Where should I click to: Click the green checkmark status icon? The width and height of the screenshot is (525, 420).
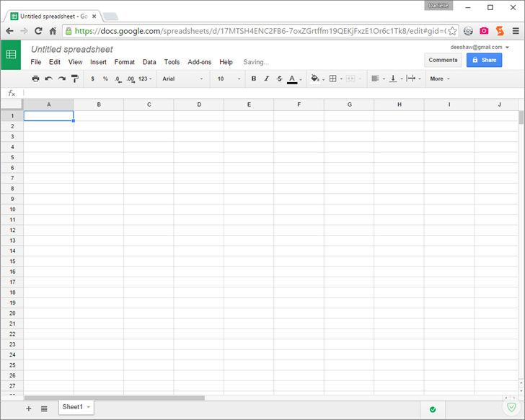[x=433, y=409]
